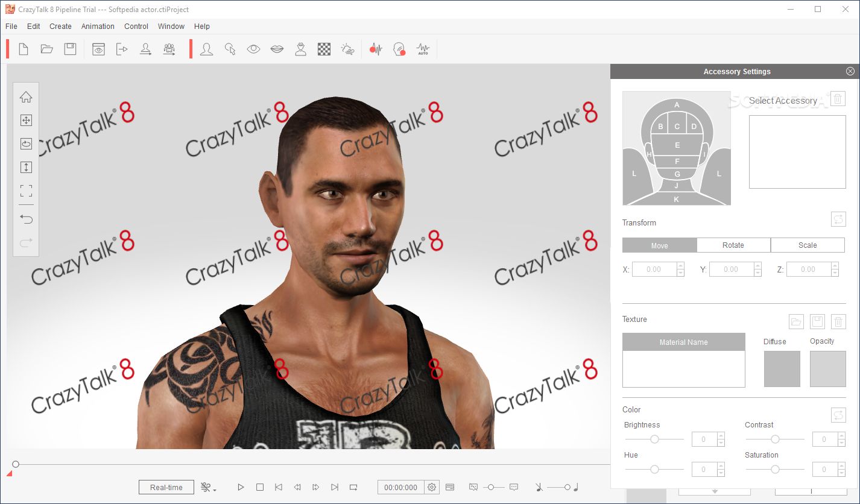This screenshot has width=860, height=504.
Task: Select the camera zoom vertical arrows icon
Action: (x=26, y=168)
